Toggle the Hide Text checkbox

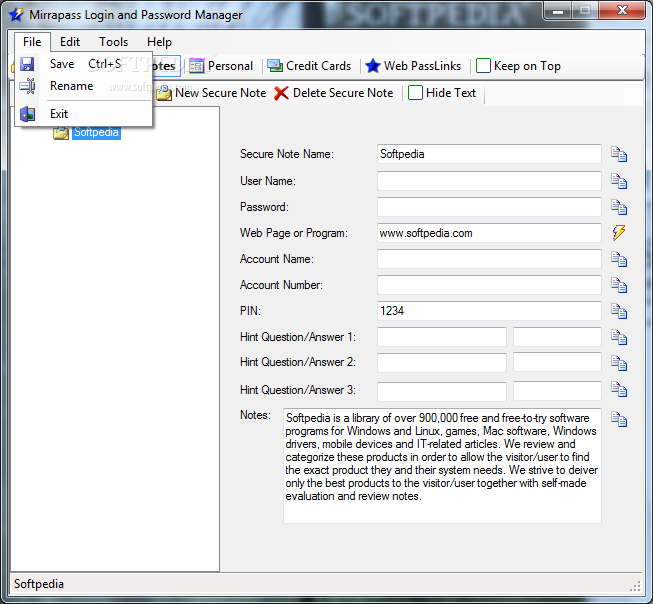415,93
